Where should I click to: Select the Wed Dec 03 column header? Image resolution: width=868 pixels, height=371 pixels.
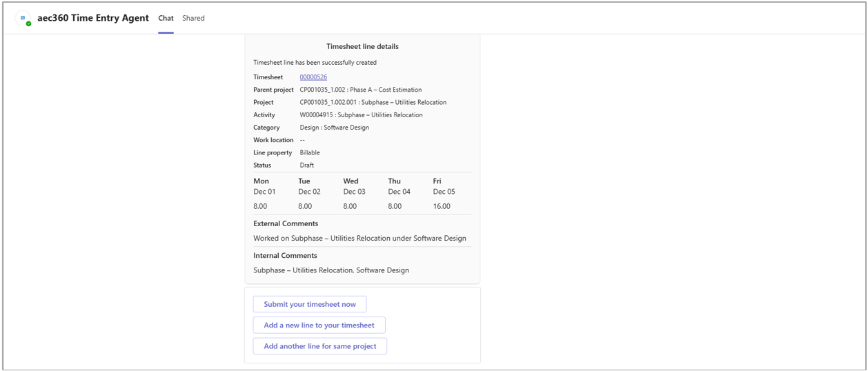(x=354, y=186)
